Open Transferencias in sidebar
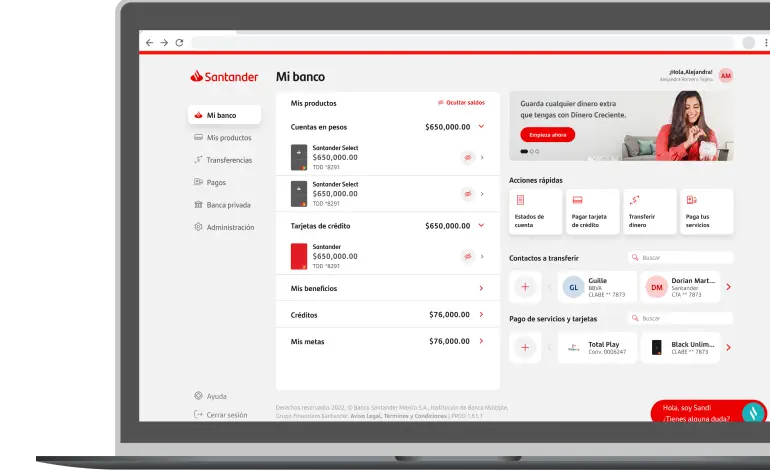Image resolution: width=770 pixels, height=476 pixels. point(224,160)
